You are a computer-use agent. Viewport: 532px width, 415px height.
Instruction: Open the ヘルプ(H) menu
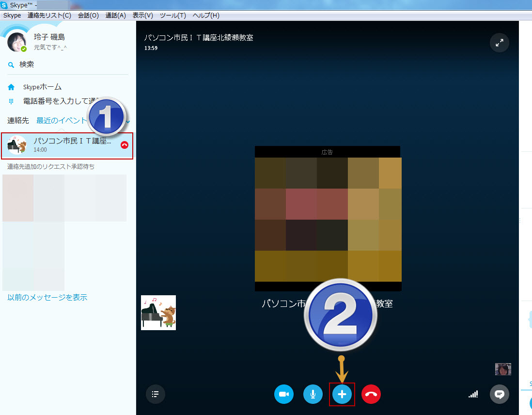pos(206,16)
